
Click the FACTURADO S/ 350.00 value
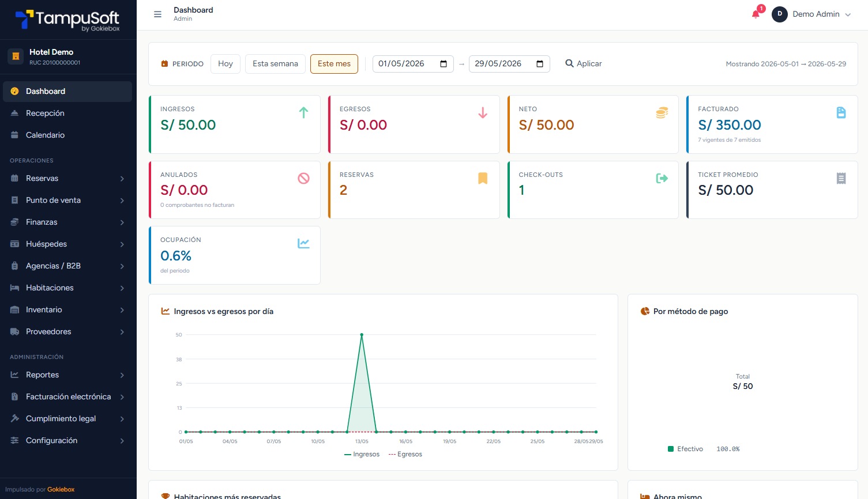point(730,125)
